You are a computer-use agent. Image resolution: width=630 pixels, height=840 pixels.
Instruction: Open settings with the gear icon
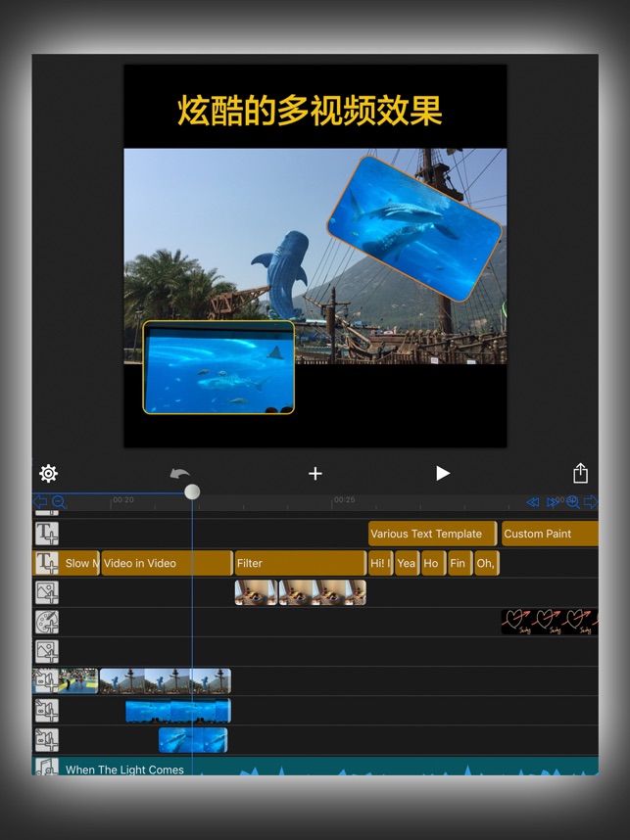[x=48, y=474]
